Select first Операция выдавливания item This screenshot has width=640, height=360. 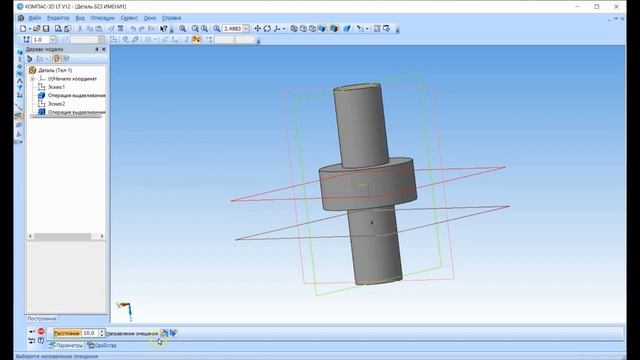pyautogui.click(x=77, y=96)
